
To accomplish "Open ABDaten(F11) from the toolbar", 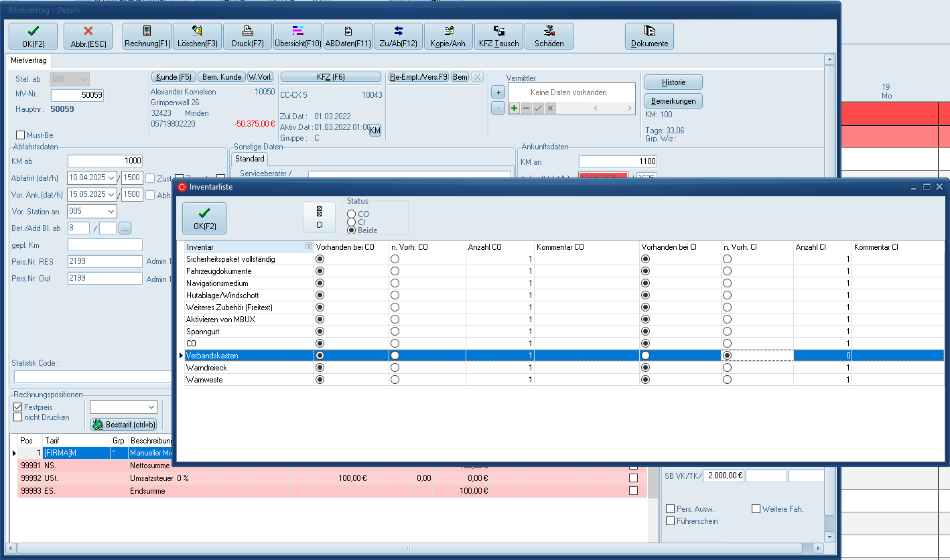I will coord(348,36).
